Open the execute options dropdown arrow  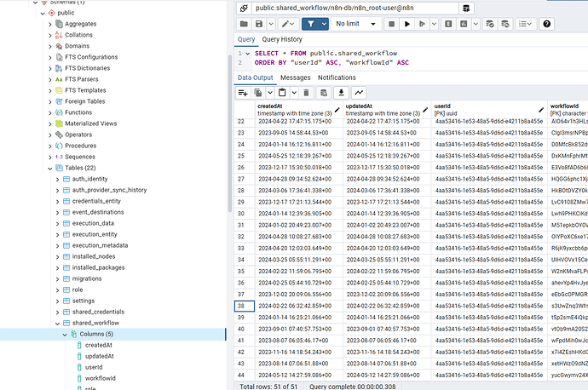click(435, 24)
